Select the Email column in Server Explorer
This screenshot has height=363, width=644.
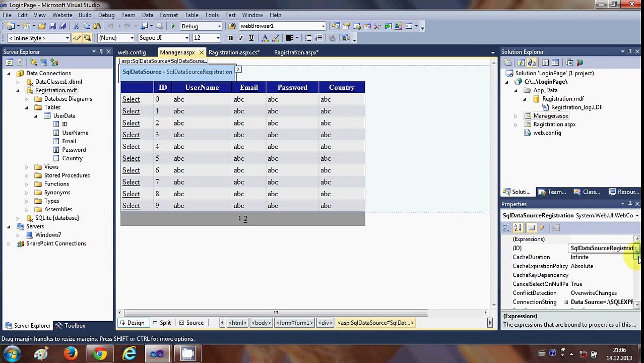click(x=69, y=141)
